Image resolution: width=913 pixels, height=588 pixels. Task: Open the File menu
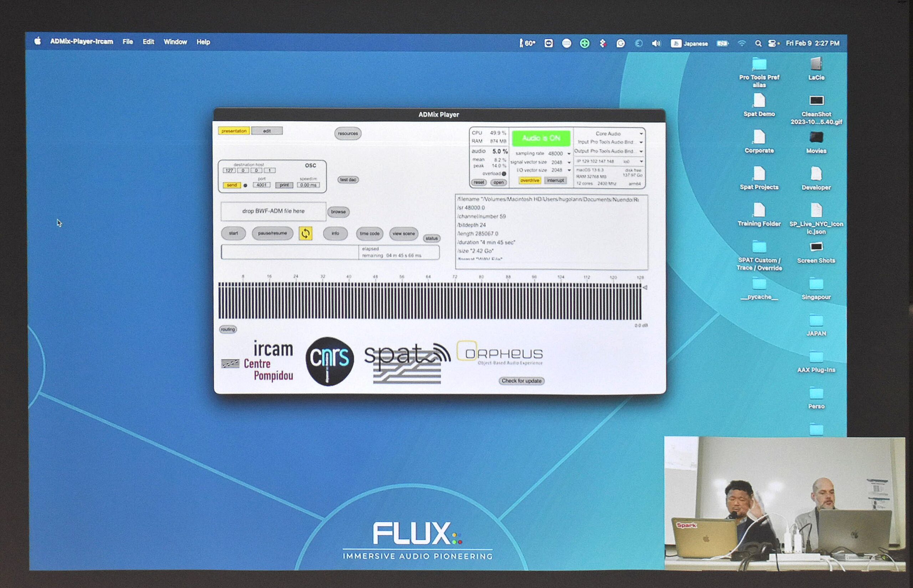pos(128,42)
